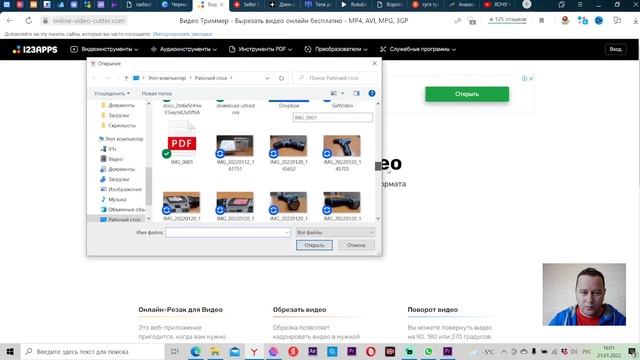Image resolution: width=640 pixels, height=360 pixels.
Task: Open the 125 отзывов reviews link
Action: coord(508,20)
